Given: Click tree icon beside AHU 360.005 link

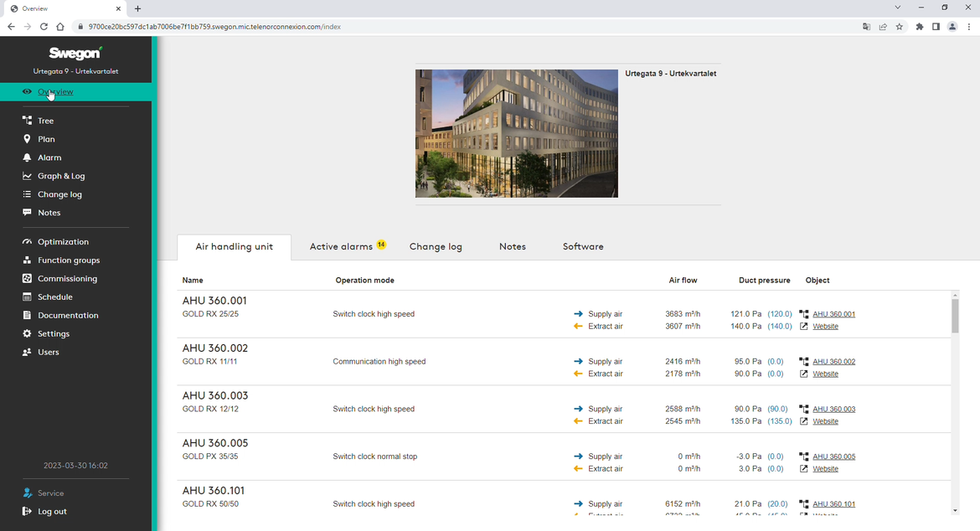Looking at the screenshot, I should 804,456.
